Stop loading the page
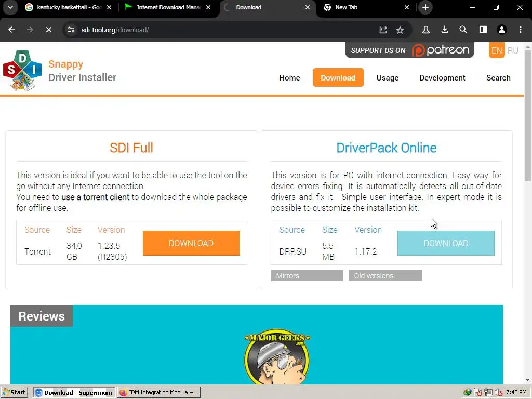 pos(48,30)
